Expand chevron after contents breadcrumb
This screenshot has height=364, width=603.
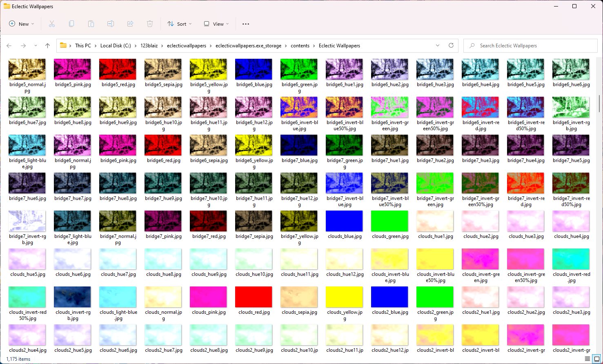coord(314,46)
